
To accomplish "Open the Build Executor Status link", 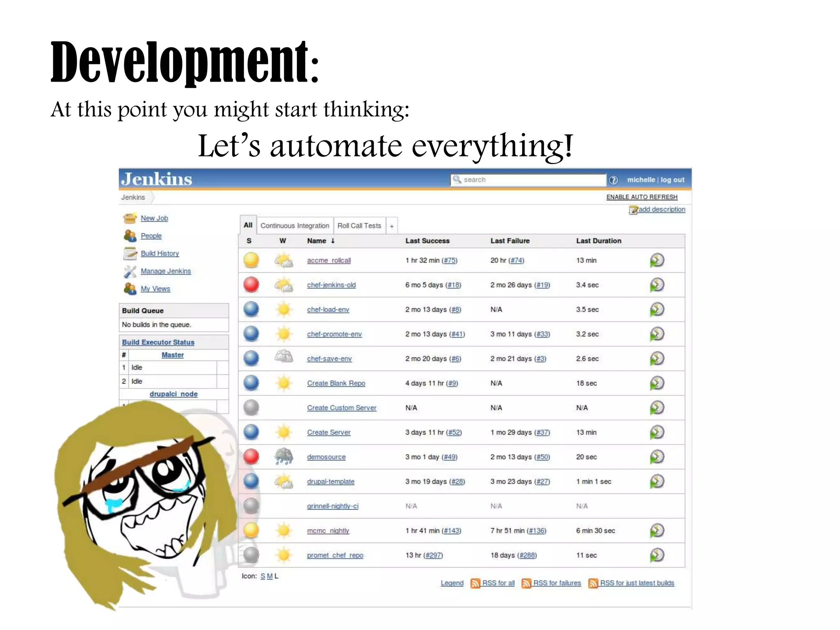I will (158, 342).
